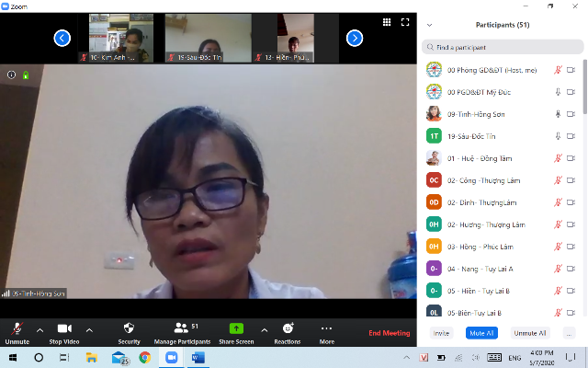
Task: Open share options arrow beside Share Screen
Action: [x=265, y=330]
